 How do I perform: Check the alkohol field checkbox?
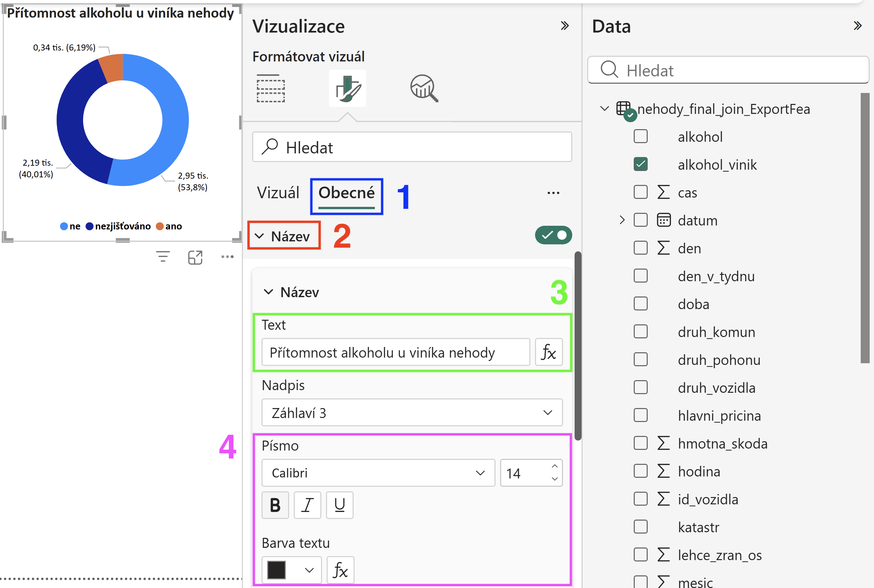click(640, 136)
